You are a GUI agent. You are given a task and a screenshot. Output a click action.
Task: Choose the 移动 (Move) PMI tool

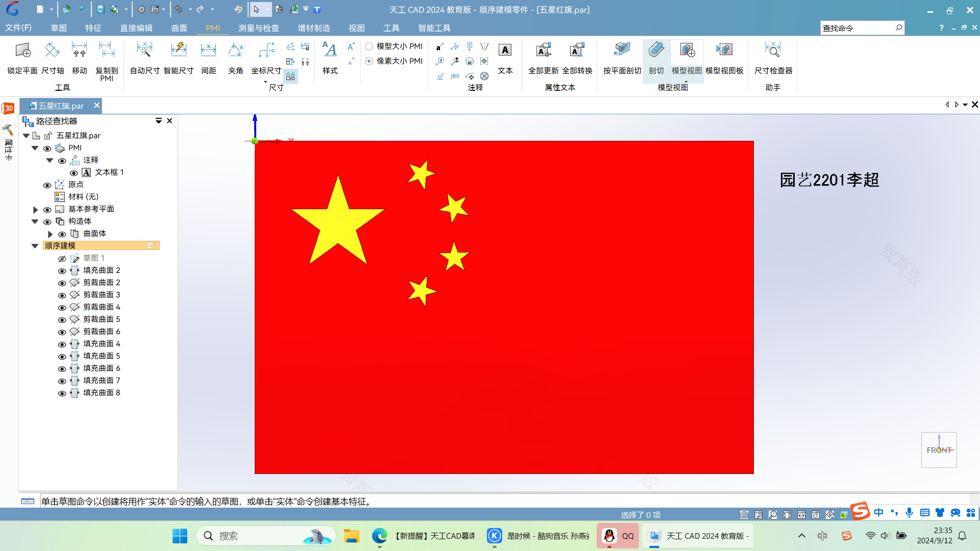[79, 58]
